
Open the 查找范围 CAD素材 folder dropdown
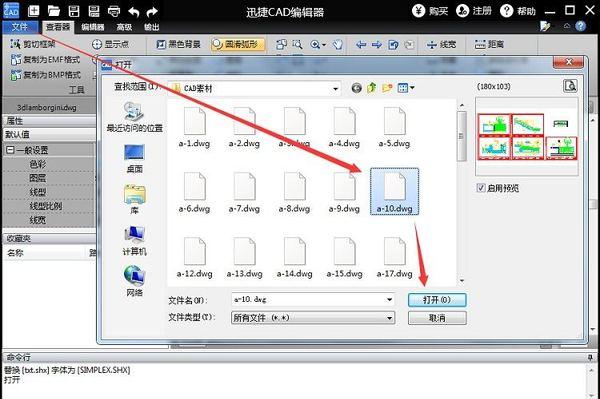335,89
